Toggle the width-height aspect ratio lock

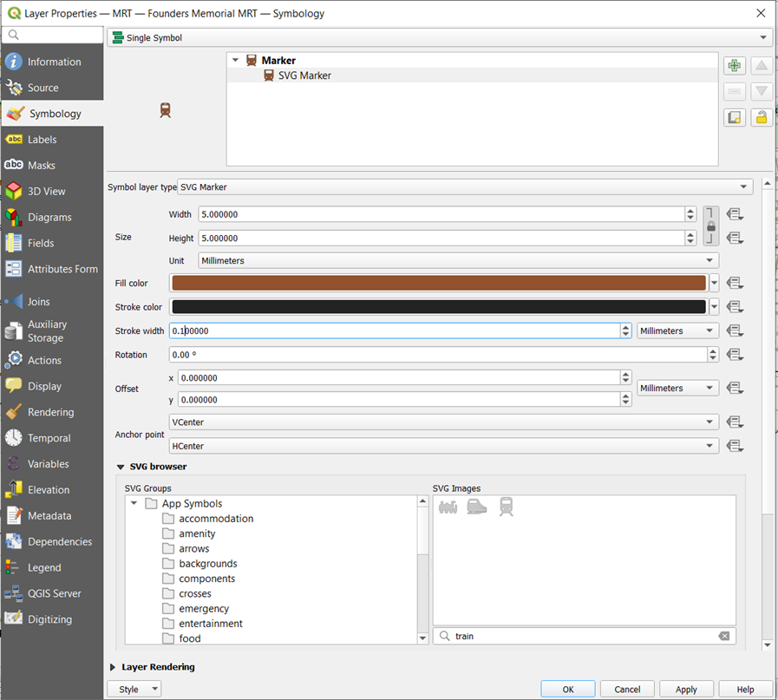click(711, 226)
